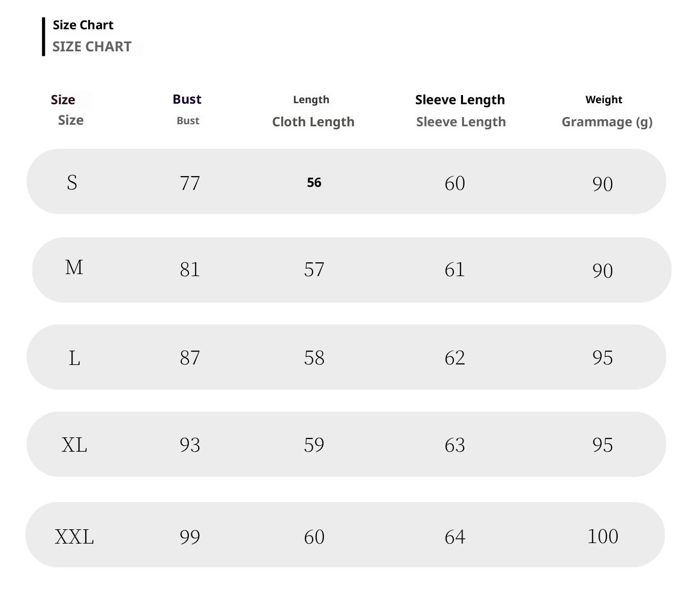The height and width of the screenshot is (616, 693).
Task: Select cloth length 59 in the XL row
Action: coord(314,445)
